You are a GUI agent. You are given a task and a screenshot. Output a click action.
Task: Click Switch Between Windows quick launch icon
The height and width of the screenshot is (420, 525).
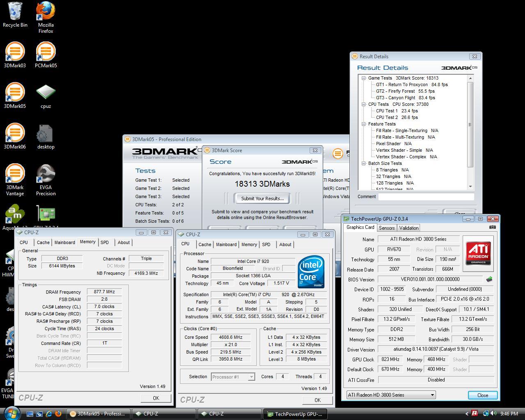click(x=39, y=414)
